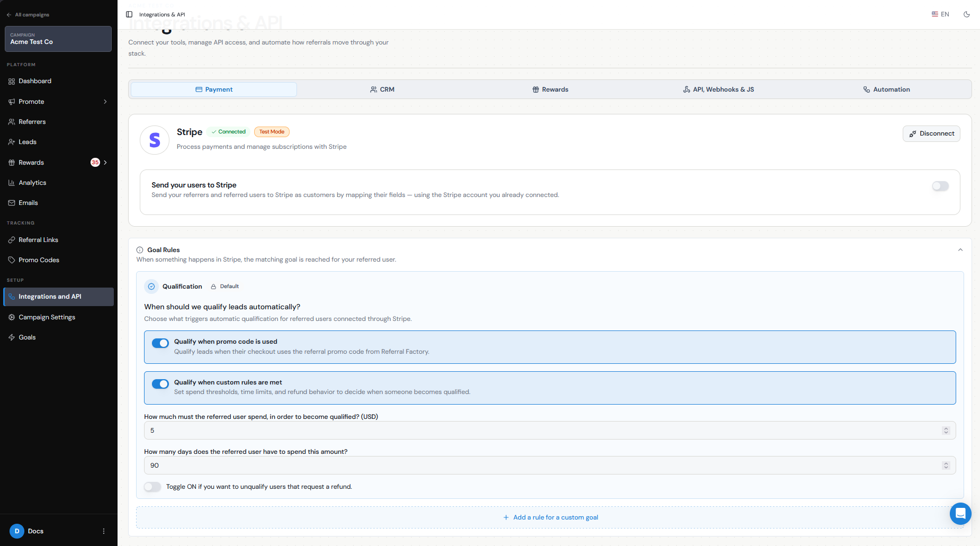This screenshot has width=980, height=546.
Task: Switch to the API, Webhooks & JS tab
Action: click(718, 89)
